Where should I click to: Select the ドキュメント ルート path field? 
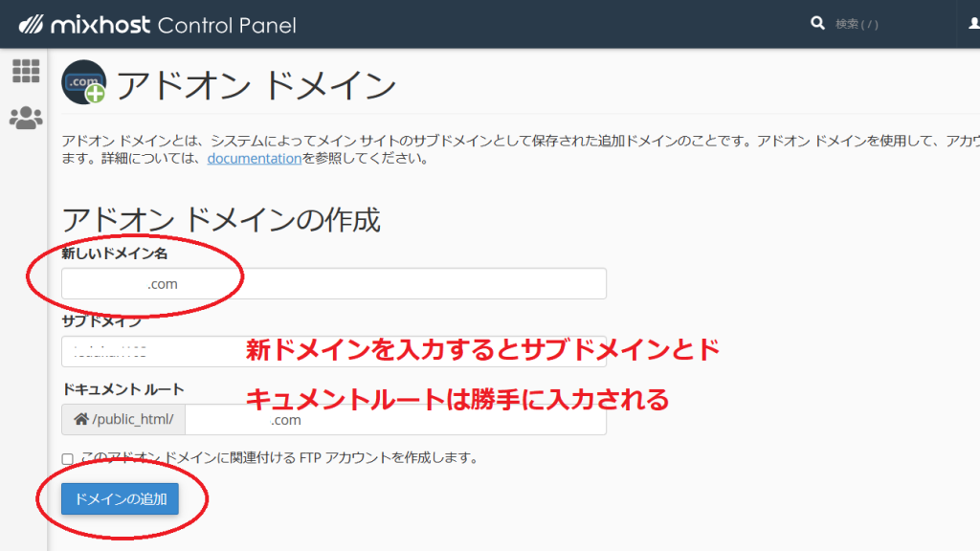(394, 420)
